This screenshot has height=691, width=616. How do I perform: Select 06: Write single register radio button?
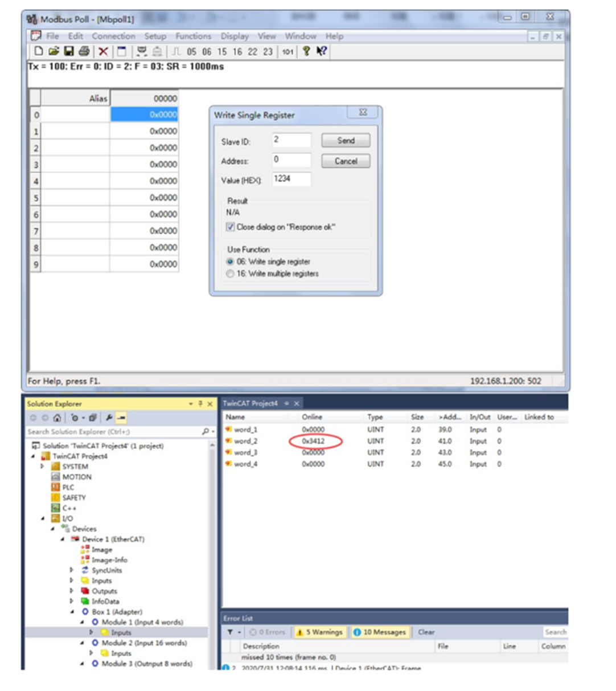pos(230,261)
